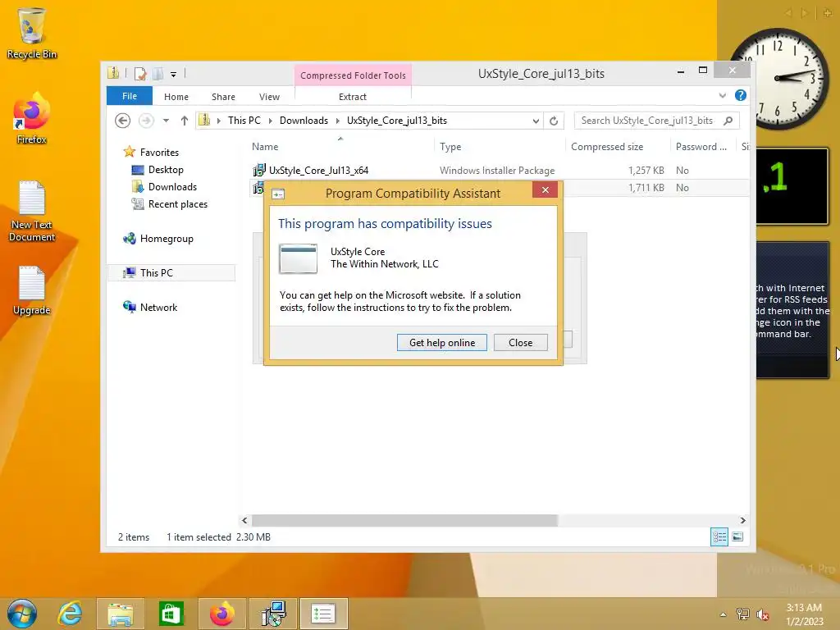Expand the ribbon with the chevron
This screenshot has height=630, width=840.
[723, 96]
